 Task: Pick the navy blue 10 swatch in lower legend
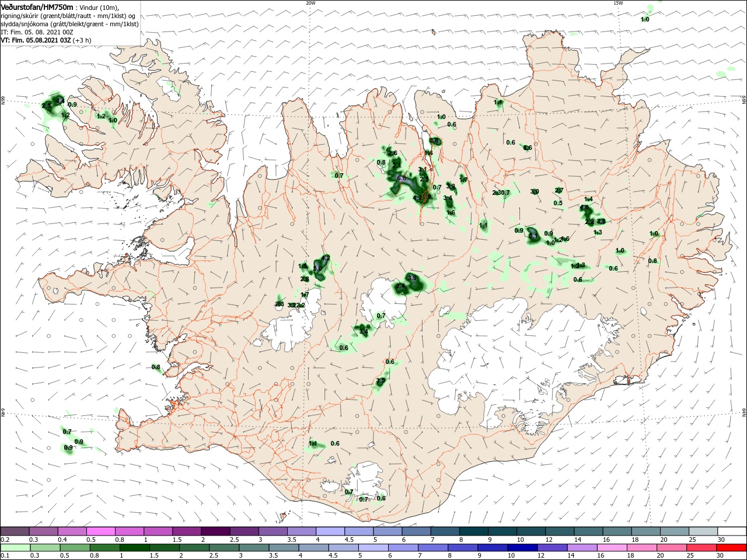click(522, 548)
